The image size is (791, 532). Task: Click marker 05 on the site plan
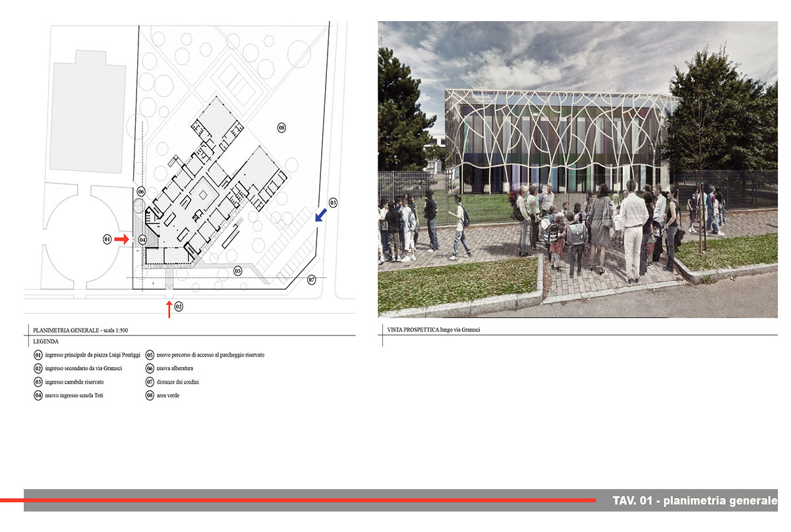pos(238,270)
